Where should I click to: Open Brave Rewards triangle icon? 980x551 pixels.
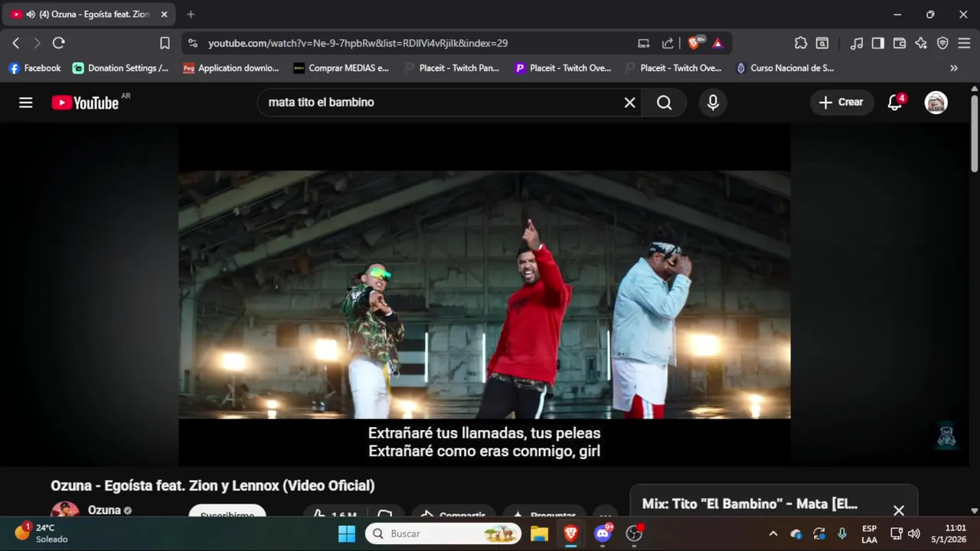point(717,44)
